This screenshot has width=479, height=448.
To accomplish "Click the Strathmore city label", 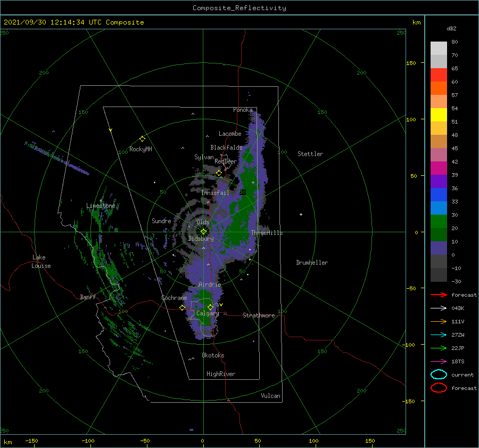I will pos(259,315).
